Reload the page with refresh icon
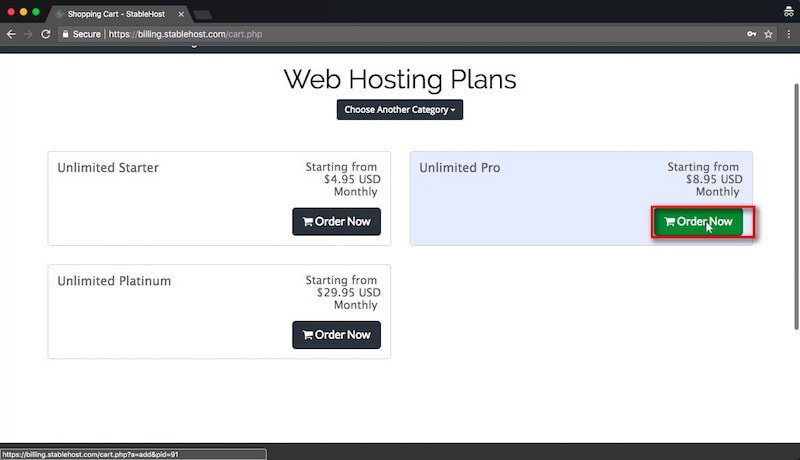The image size is (800, 460). pyautogui.click(x=46, y=34)
